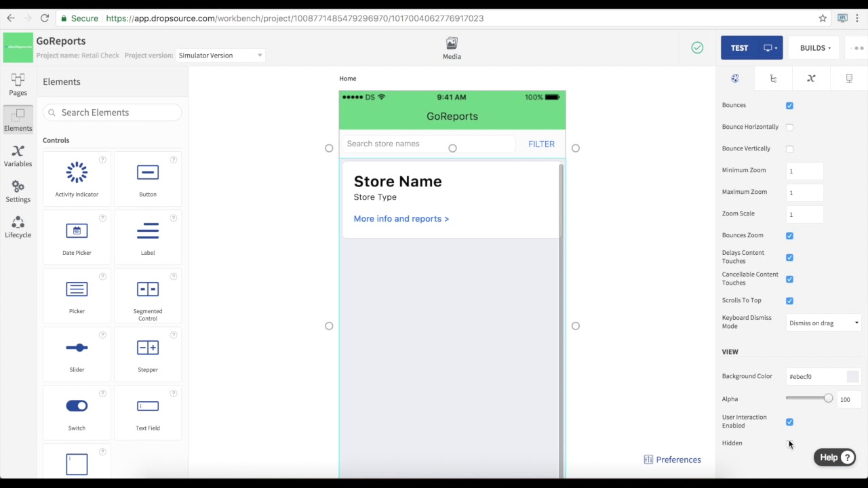Select the Picker element
Image resolution: width=868 pixels, height=488 pixels.
pos(77,296)
